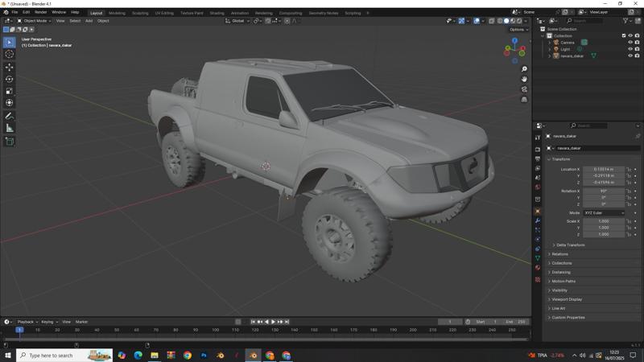Screen dimensions: 644x362
Task: Open the Render menu
Action: pos(41,12)
